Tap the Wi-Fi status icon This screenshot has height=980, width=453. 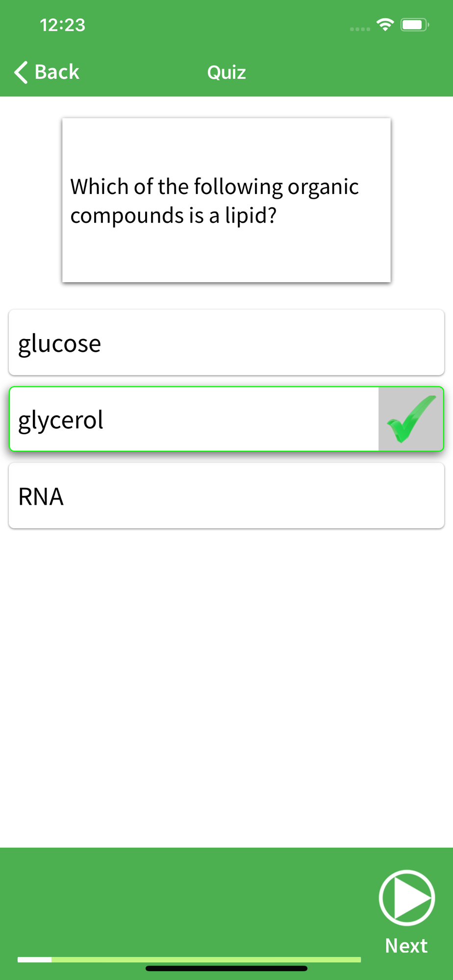[x=385, y=24]
